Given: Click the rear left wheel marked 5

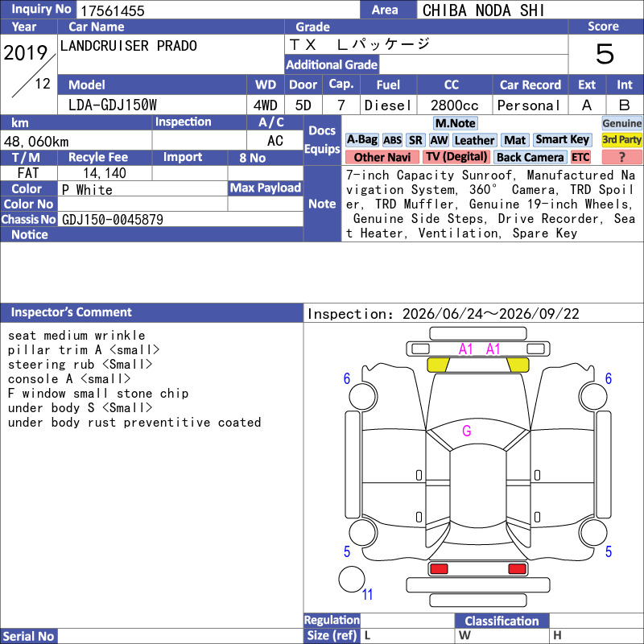Looking at the screenshot, I should click(363, 532).
